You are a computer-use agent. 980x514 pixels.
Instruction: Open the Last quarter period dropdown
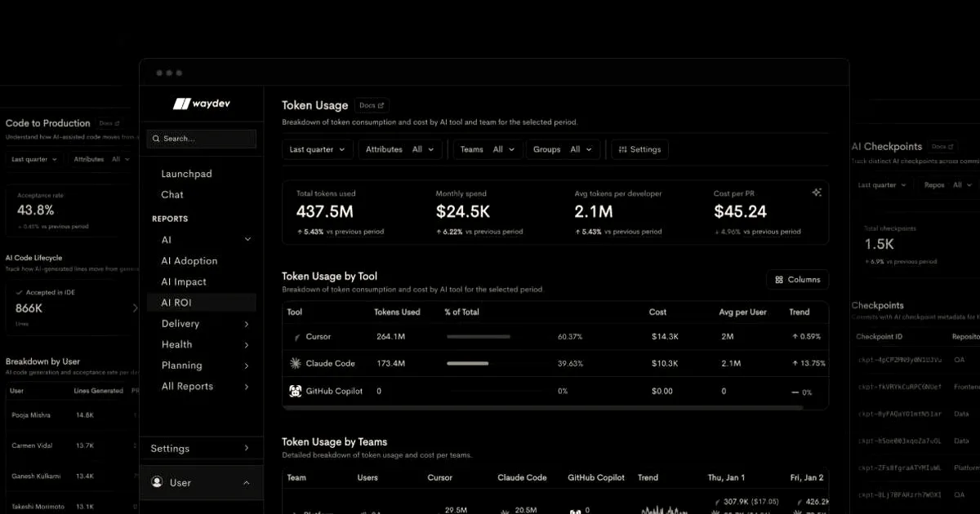[x=318, y=149]
